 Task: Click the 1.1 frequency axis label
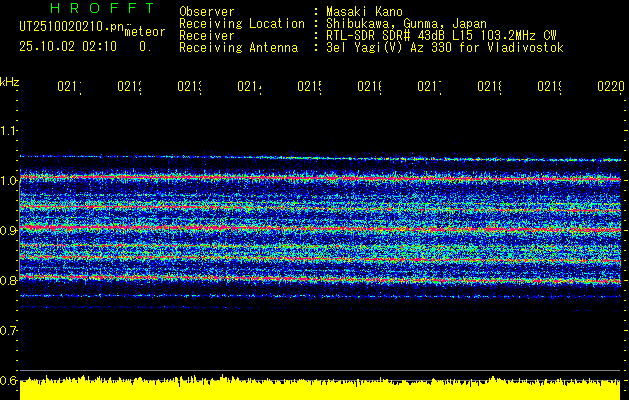(8, 130)
